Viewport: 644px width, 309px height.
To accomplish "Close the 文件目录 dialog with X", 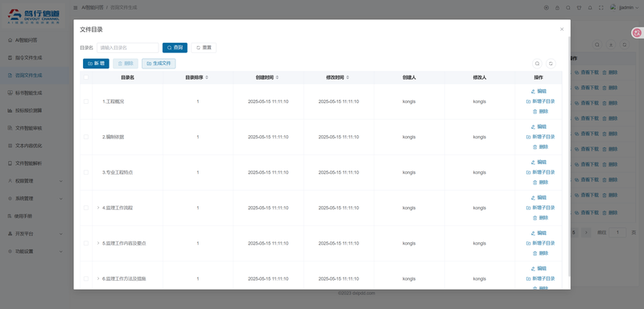I will click(x=562, y=29).
